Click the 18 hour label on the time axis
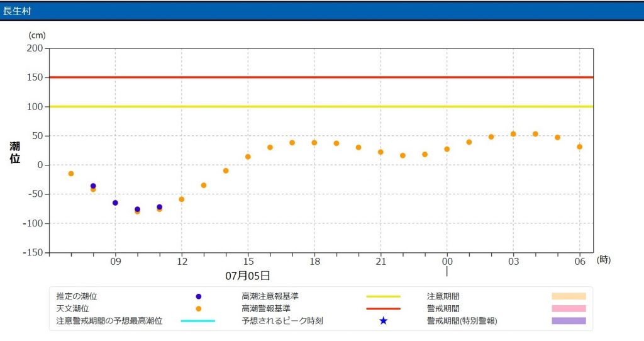Viewport: 644px width, 341px height. pyautogui.click(x=314, y=262)
